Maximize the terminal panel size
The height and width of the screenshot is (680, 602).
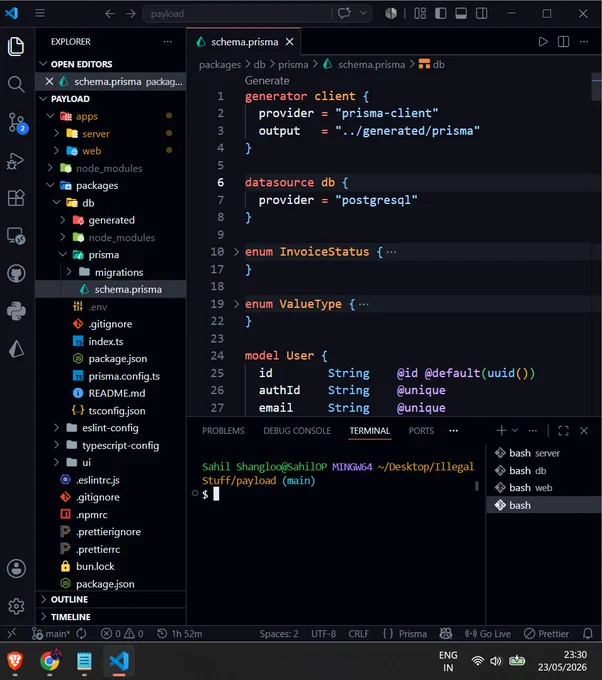(x=563, y=430)
